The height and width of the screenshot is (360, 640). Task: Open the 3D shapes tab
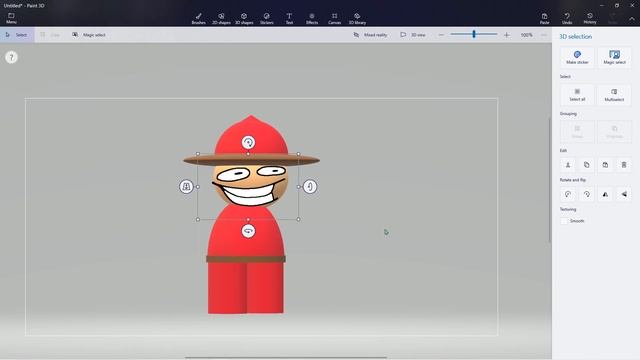tap(244, 18)
